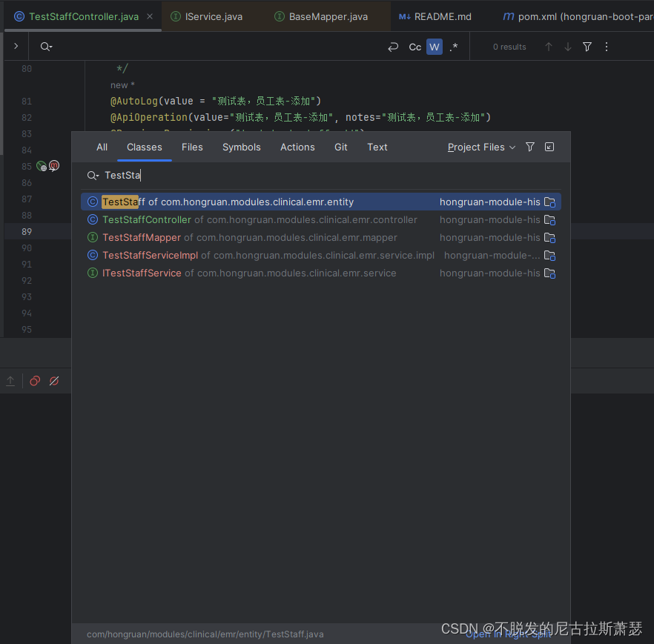This screenshot has height=644, width=654.
Task: Click the @AutoLog annotation on line 81
Action: [134, 101]
